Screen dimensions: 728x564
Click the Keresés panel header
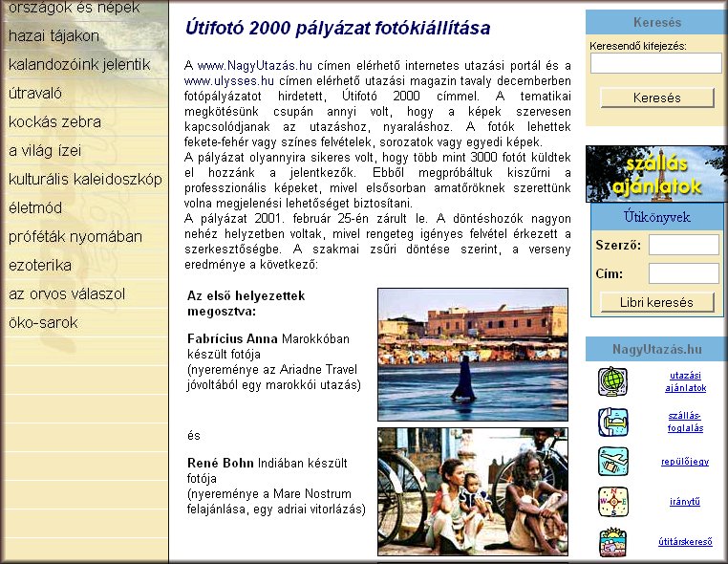tap(657, 22)
